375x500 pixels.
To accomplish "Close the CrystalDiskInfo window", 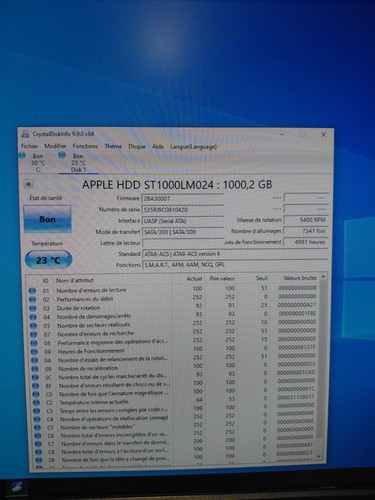I will coord(323,135).
